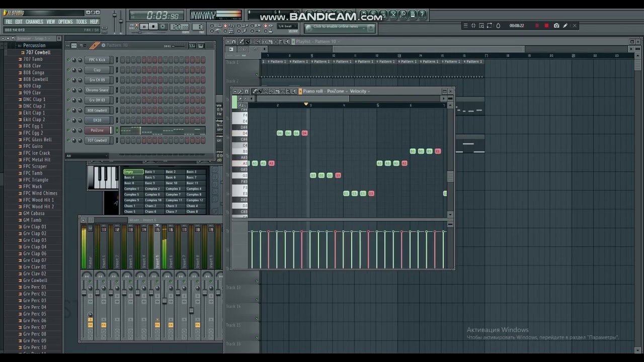
Task: Click the Bandicam pencil drawing icon
Action: point(565,26)
